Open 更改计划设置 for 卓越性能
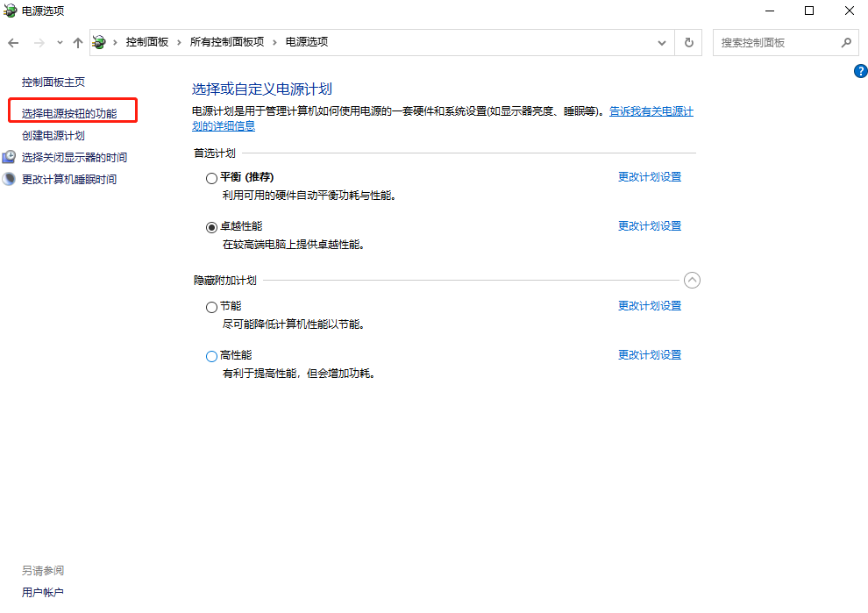 click(x=649, y=225)
